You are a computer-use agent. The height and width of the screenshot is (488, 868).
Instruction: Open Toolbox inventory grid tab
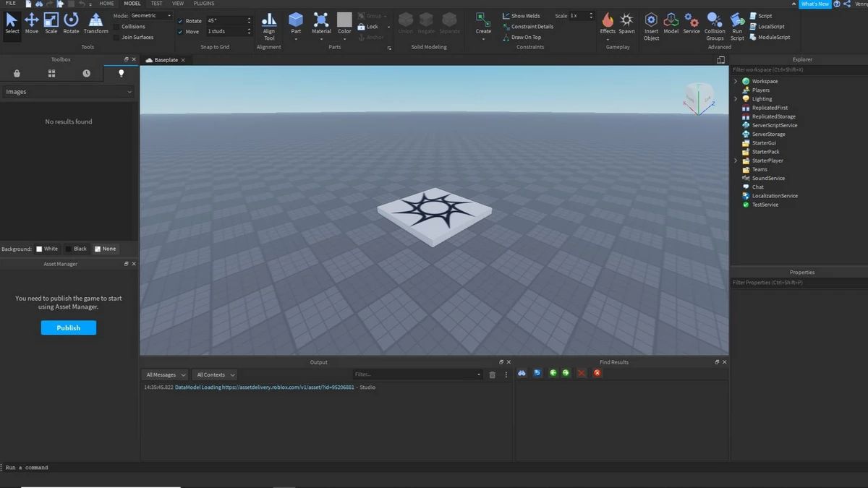click(x=51, y=73)
